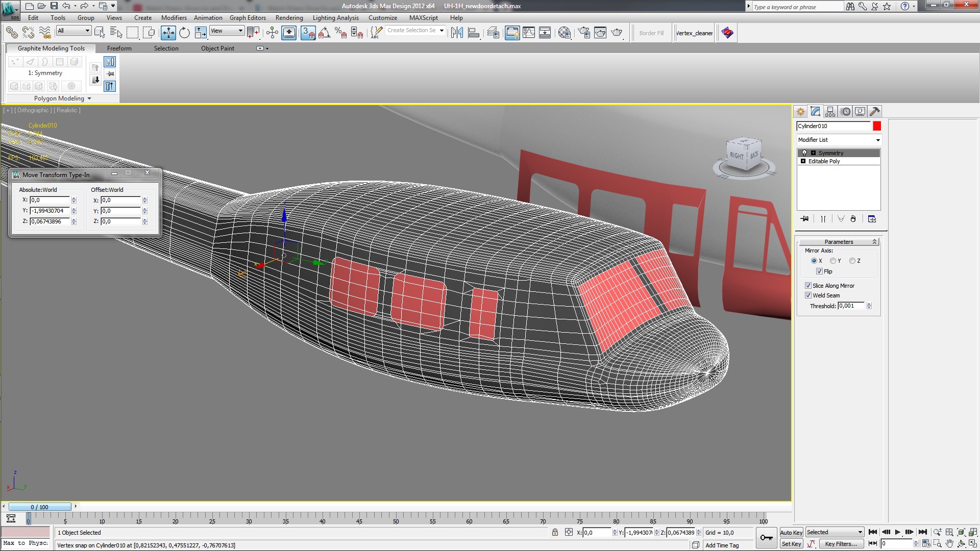This screenshot has width=980, height=551.
Task: Click the Auto Key button
Action: coord(791,532)
